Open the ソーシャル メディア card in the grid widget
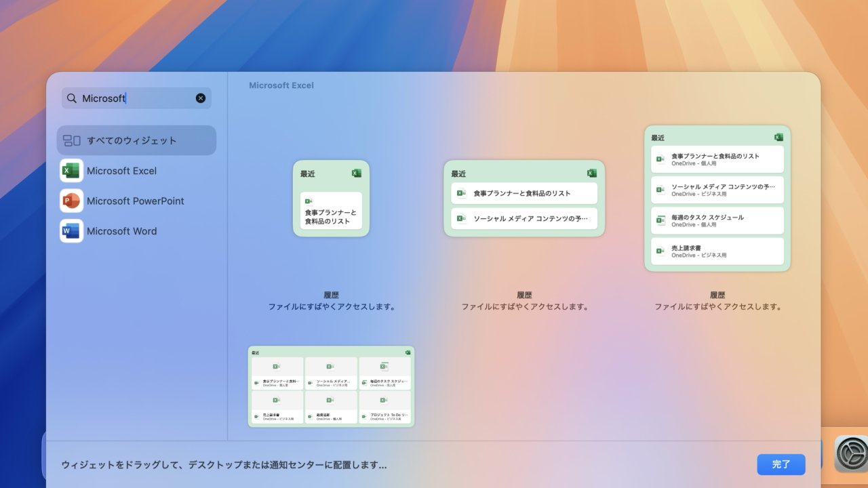The height and width of the screenshot is (488, 868). click(331, 373)
